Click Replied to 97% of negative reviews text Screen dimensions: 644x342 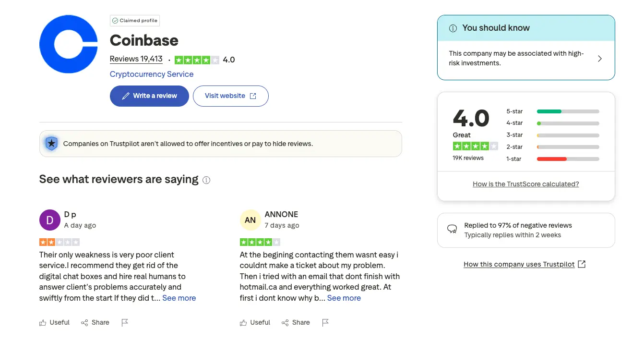point(518,225)
